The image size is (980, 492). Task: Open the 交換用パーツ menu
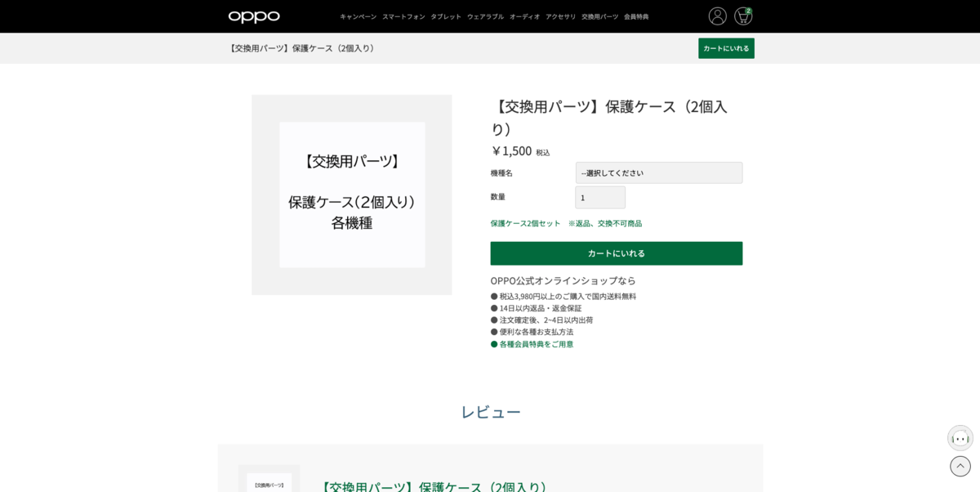tap(599, 16)
